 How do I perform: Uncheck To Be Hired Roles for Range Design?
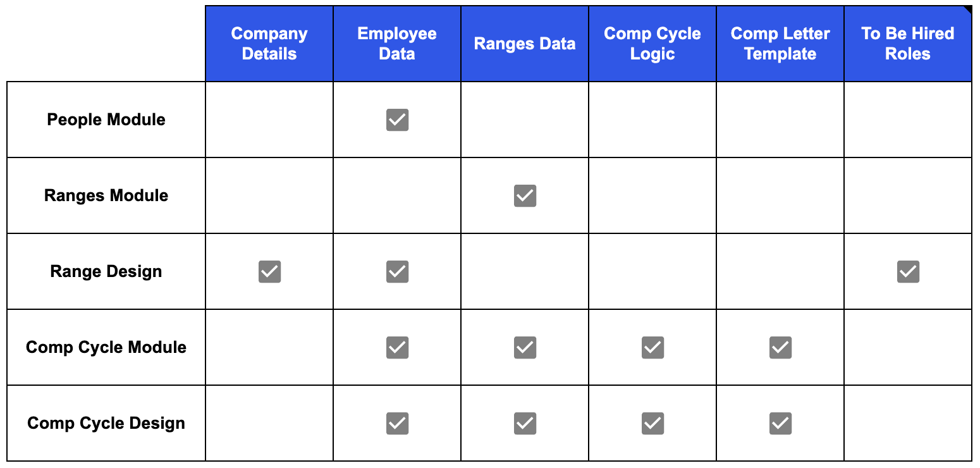pyautogui.click(x=908, y=271)
